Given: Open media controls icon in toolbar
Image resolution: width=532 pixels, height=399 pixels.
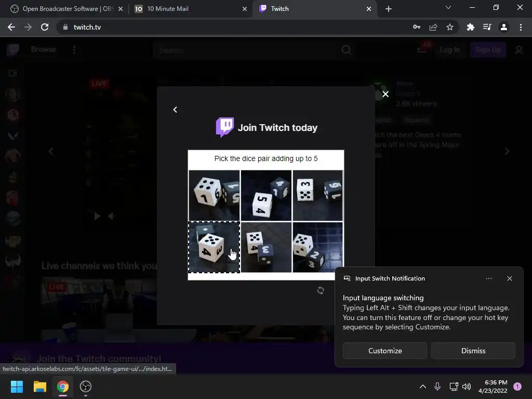Looking at the screenshot, I should coord(487,27).
